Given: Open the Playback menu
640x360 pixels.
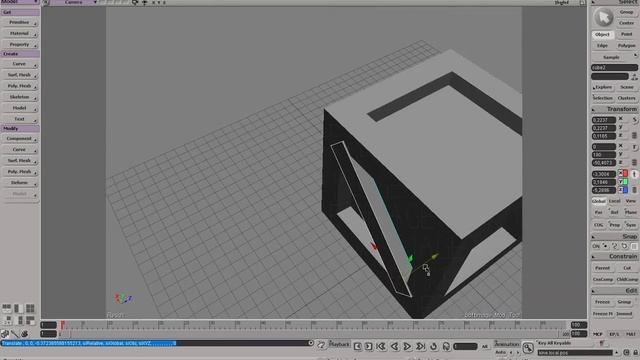Looking at the screenshot, I should (339, 344).
